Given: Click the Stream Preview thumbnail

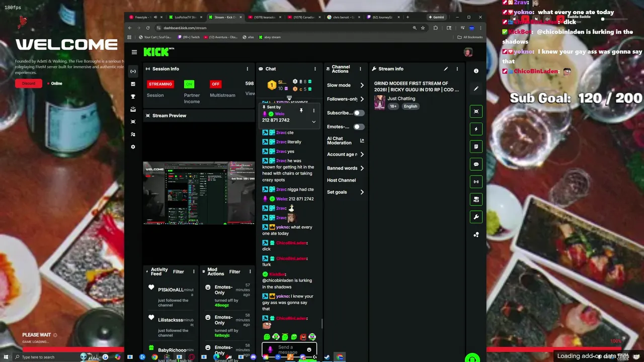Looking at the screenshot, I should 199,193.
